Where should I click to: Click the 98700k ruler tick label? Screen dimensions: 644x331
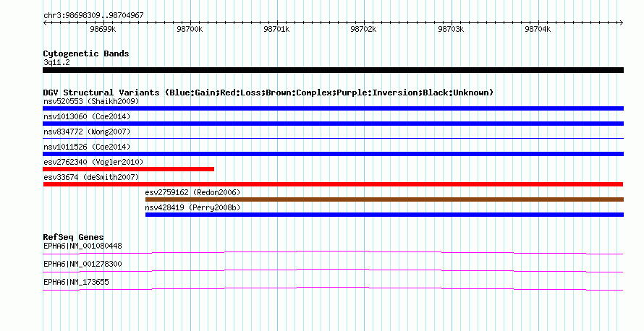point(190,29)
